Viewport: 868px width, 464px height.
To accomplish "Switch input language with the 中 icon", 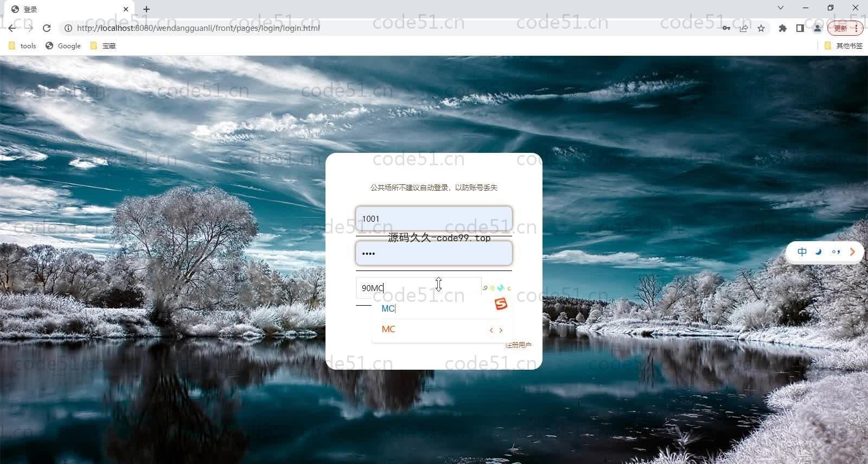I will tap(802, 252).
